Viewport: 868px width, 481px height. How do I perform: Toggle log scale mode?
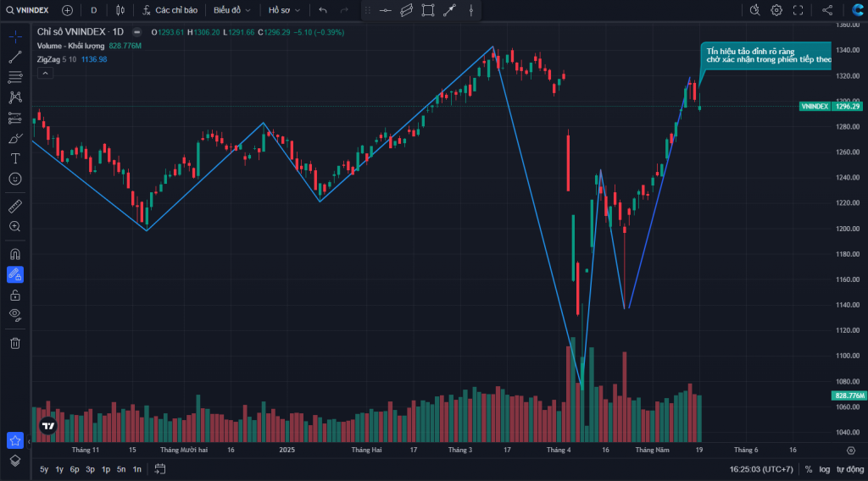(x=825, y=469)
